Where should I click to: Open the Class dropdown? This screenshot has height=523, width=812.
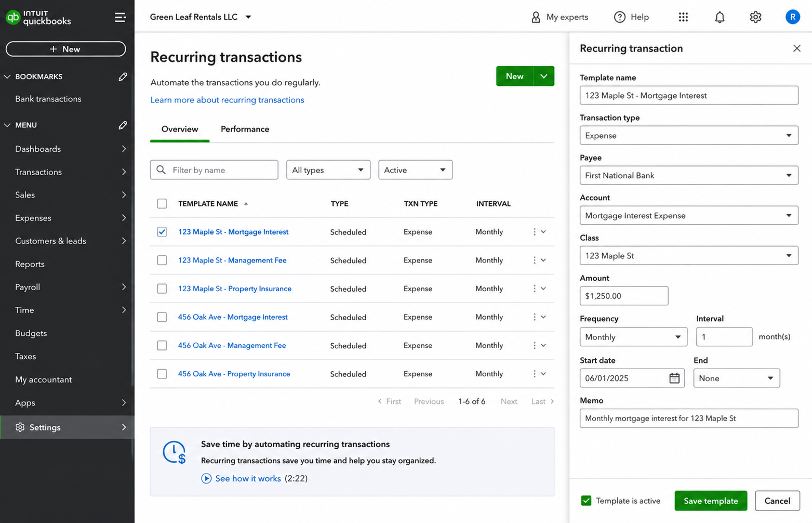(x=689, y=256)
